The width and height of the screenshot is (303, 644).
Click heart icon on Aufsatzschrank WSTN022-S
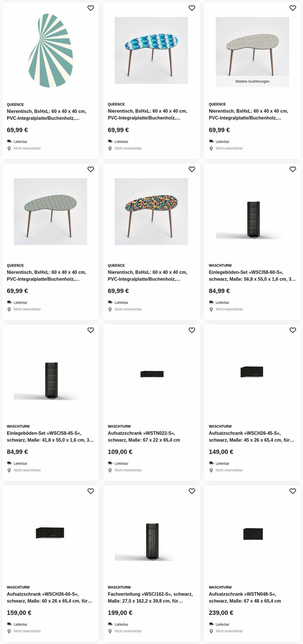(192, 330)
